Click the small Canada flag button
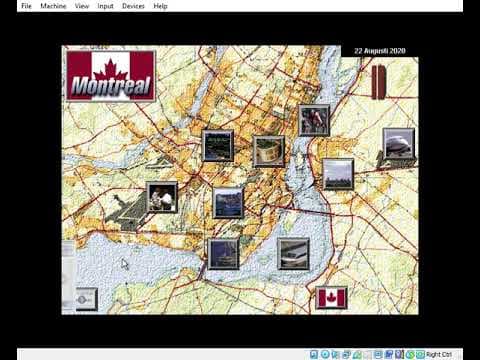Screen dimensions: 480x360 332,298
